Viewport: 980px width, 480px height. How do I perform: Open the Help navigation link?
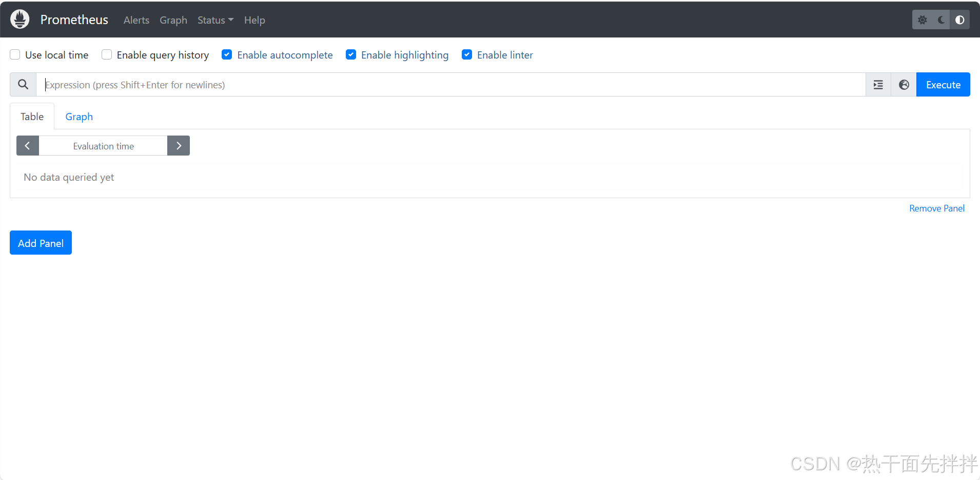point(254,20)
